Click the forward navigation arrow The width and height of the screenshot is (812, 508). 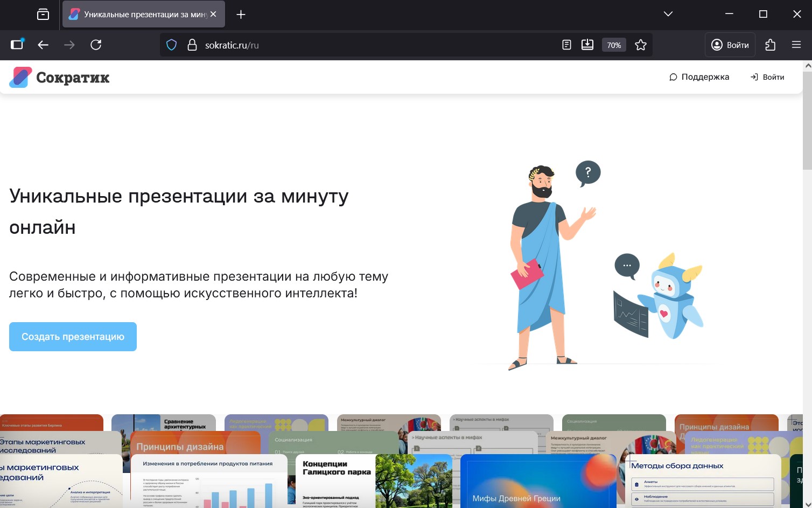click(69, 45)
